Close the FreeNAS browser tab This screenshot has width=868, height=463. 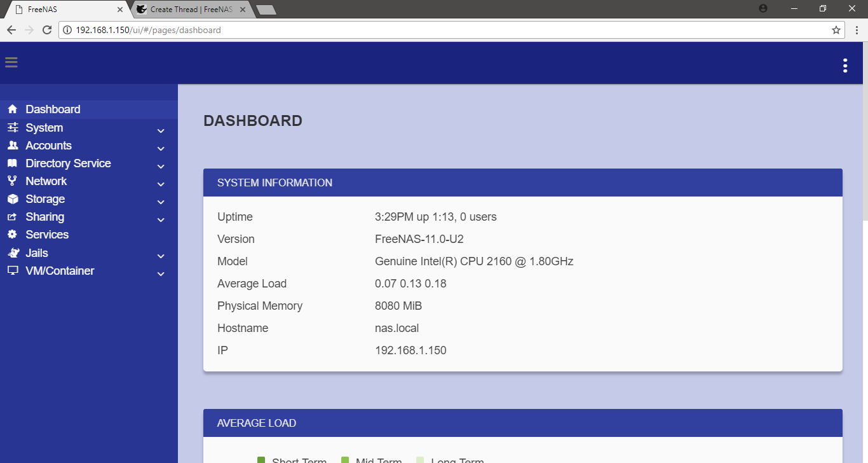[120, 10]
